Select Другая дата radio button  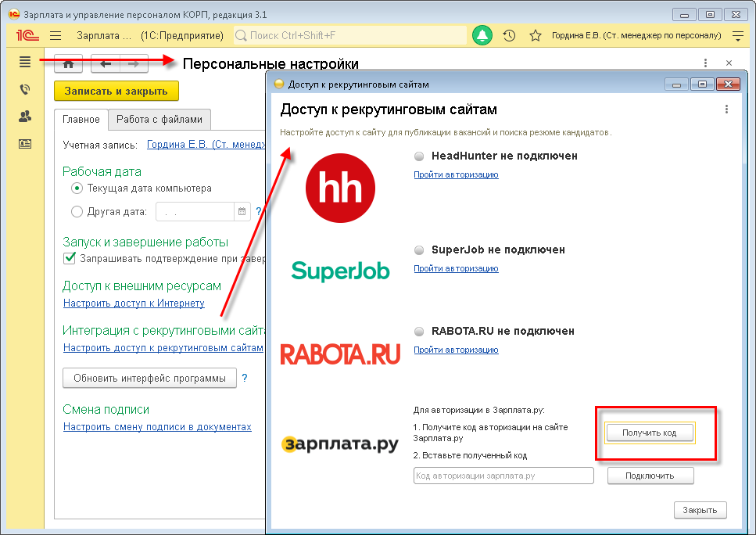click(x=77, y=211)
